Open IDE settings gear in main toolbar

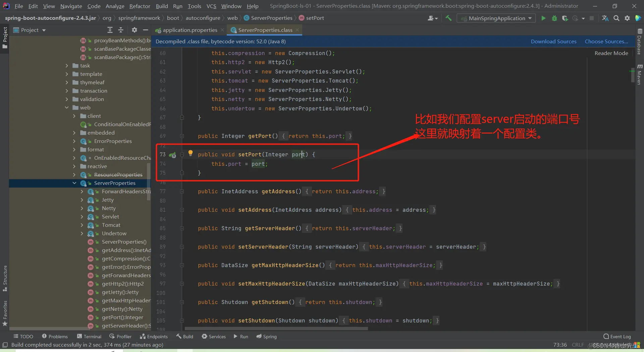click(627, 18)
